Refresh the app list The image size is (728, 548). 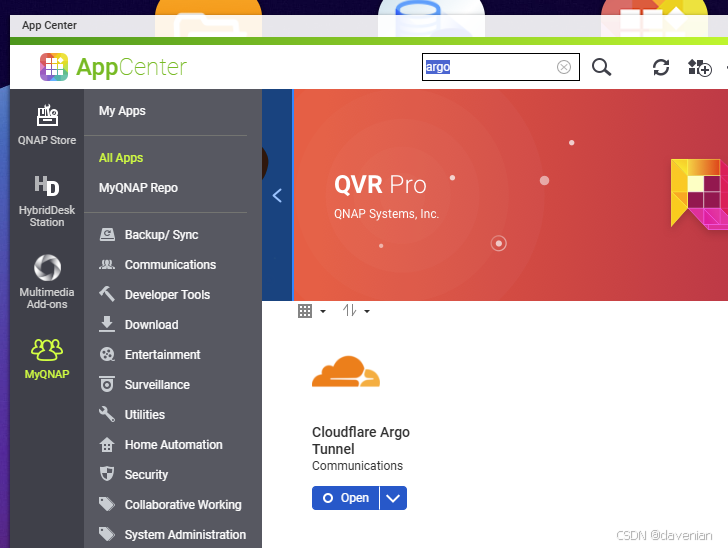click(x=661, y=67)
